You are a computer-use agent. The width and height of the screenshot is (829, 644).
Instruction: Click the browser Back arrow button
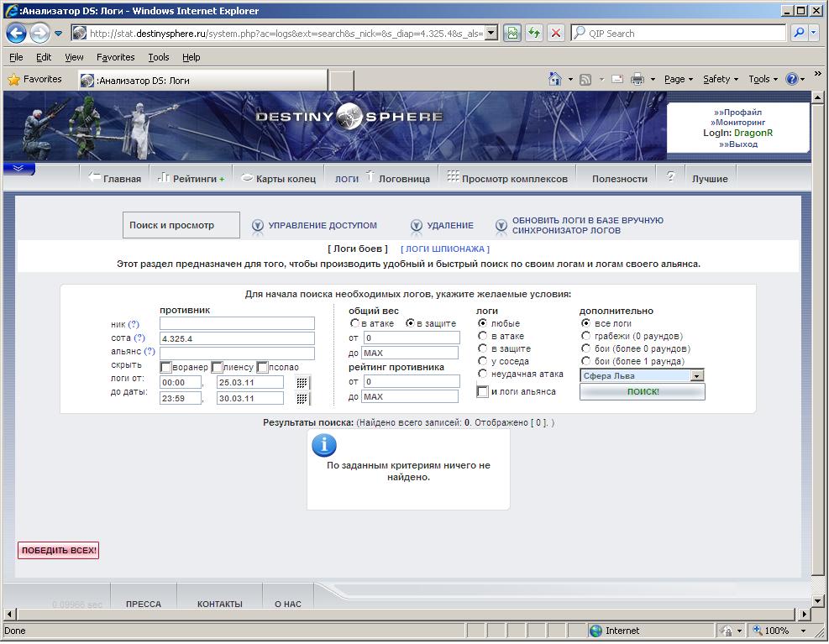click(16, 34)
